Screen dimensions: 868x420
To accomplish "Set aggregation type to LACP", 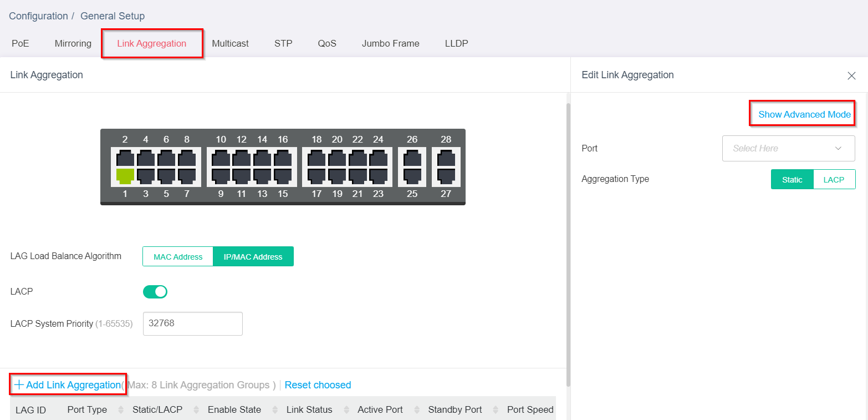I will coord(834,180).
